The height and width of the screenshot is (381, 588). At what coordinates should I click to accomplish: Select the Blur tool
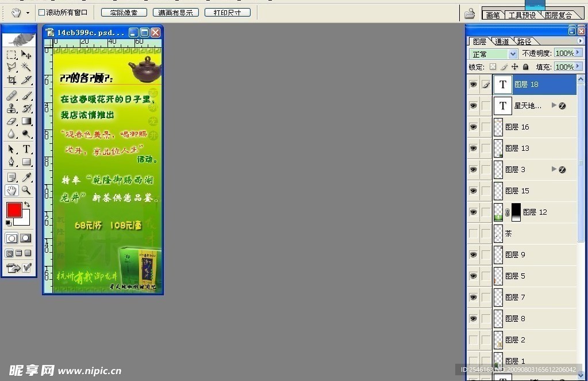pyautogui.click(x=11, y=134)
